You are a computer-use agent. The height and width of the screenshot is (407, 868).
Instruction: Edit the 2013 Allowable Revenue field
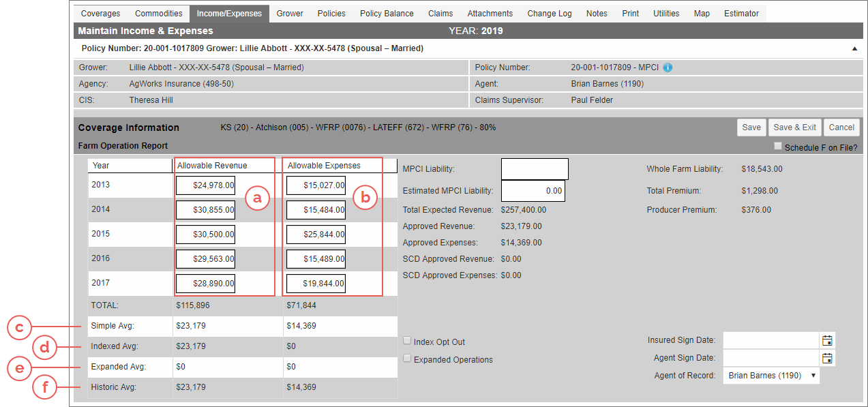[205, 185]
